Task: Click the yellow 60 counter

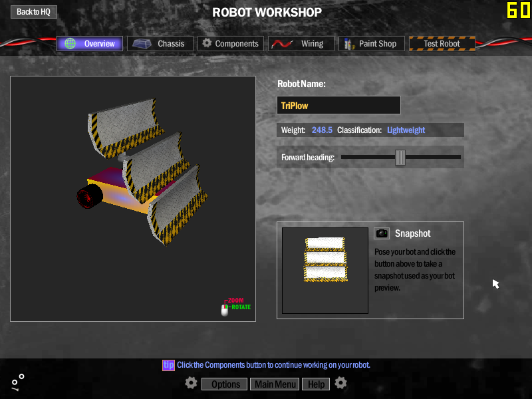Action: [x=519, y=10]
